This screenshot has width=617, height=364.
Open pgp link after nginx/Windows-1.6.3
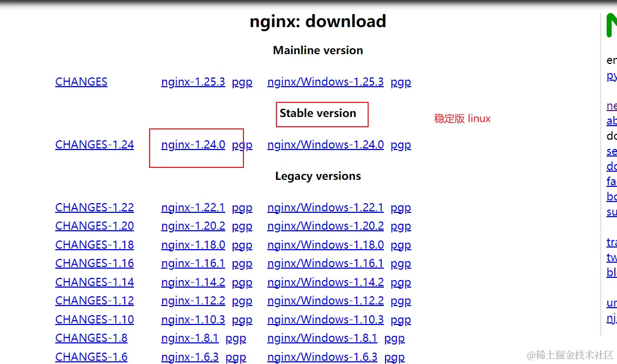(x=394, y=357)
